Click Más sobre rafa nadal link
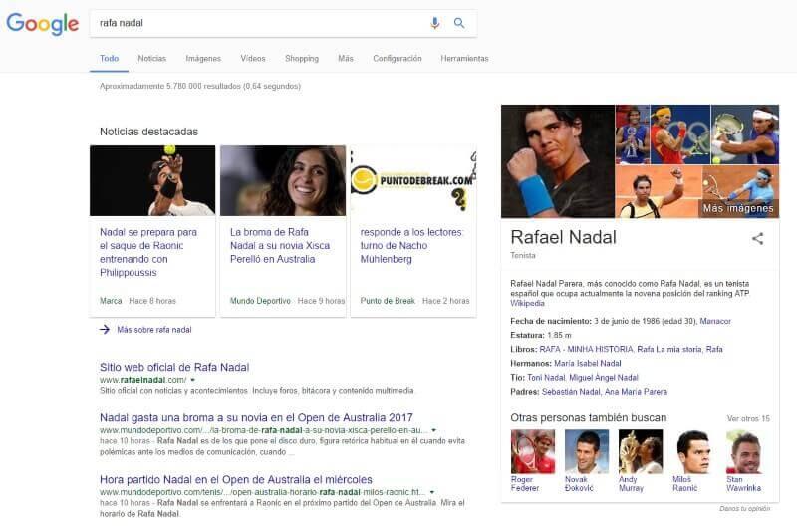The width and height of the screenshot is (797, 532). (x=154, y=330)
